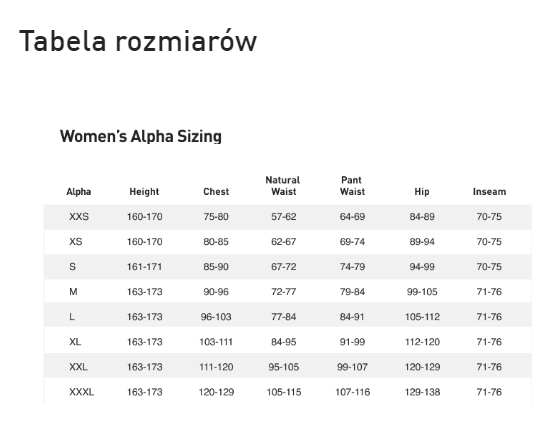Click the 103-111 chest value for XL

(x=216, y=342)
